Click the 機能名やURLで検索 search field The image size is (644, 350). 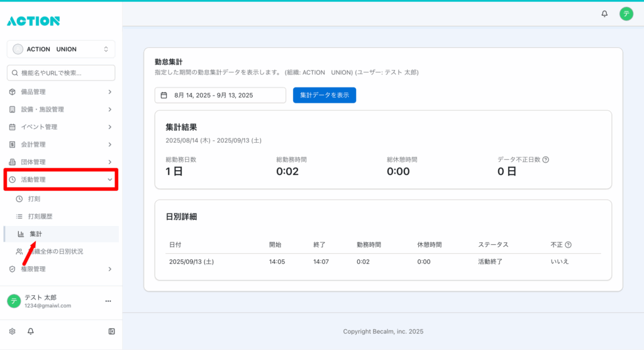[61, 73]
